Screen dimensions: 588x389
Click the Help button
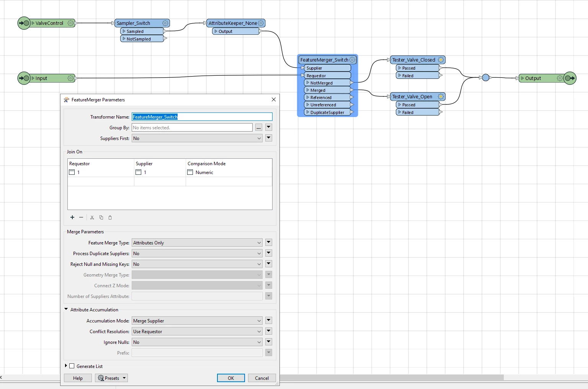78,378
